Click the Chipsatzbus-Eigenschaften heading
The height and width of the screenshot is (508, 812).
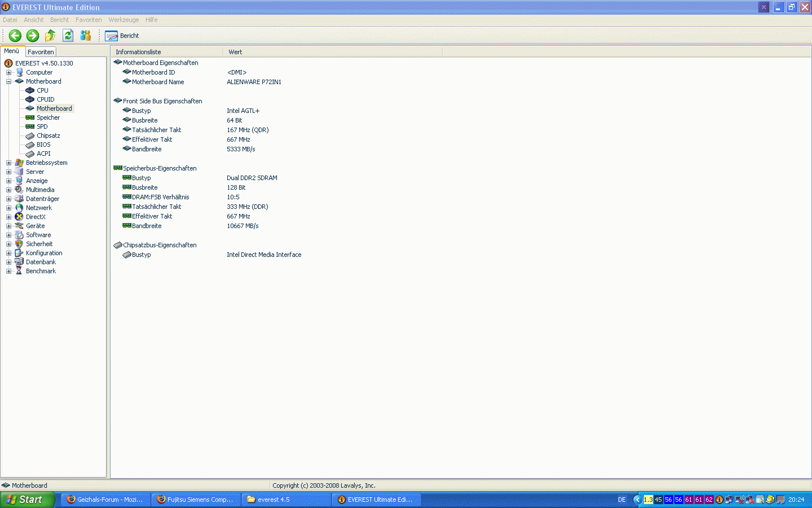click(160, 245)
